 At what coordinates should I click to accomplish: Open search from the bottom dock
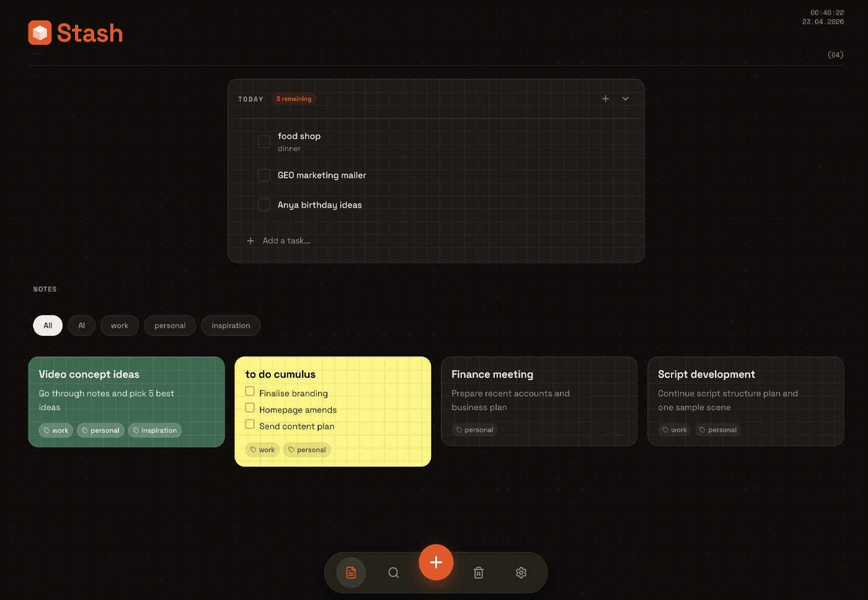(x=394, y=573)
